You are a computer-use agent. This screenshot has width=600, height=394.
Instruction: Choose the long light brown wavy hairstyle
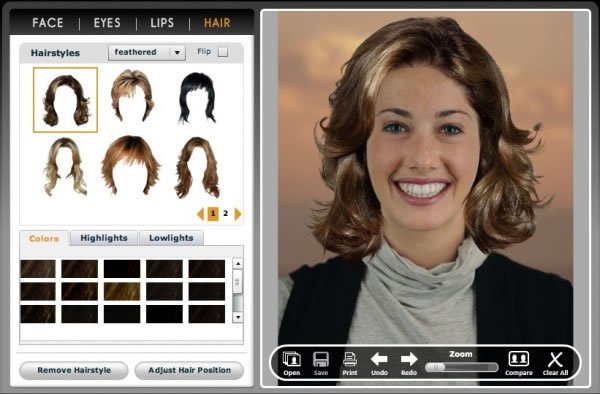[198, 167]
